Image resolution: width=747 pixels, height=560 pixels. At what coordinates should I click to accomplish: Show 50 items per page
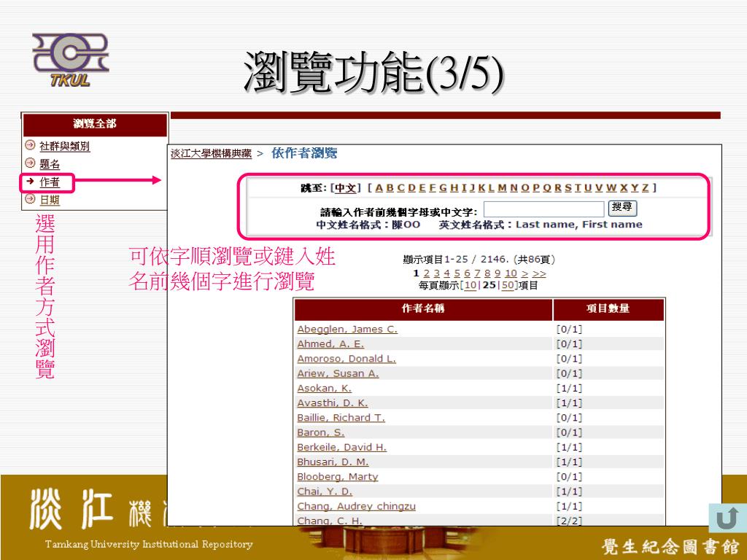508,285
